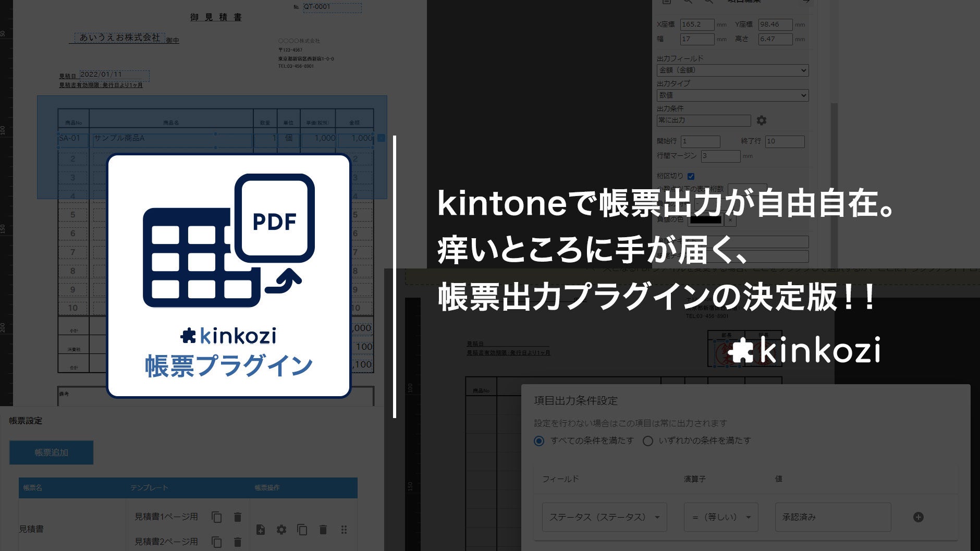Click the 出力条件 常に出力 field
Image resolution: width=980 pixels, height=551 pixels.
[704, 120]
